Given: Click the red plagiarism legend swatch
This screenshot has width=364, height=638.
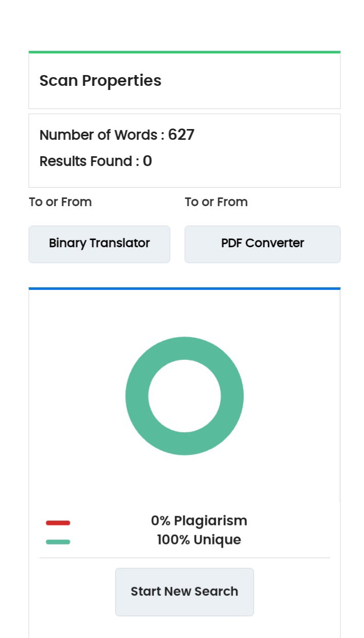Looking at the screenshot, I should pyautogui.click(x=58, y=523).
